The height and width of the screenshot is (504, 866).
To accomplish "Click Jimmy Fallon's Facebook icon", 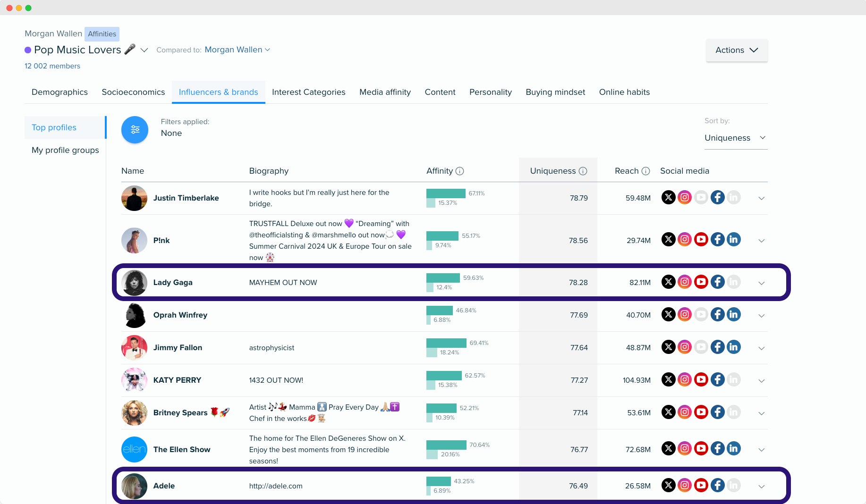I will [717, 347].
